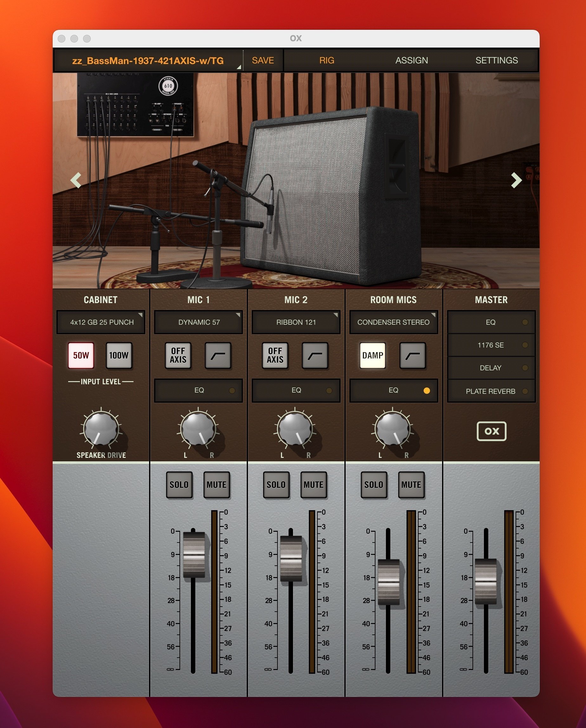Screen dimensions: 586x728
Task: Click the Room Mics pan knob
Action: 393,429
